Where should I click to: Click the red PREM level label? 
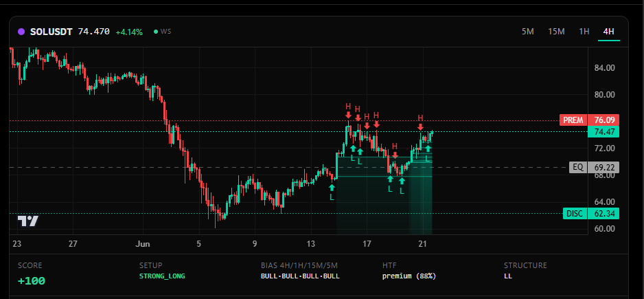coord(573,120)
